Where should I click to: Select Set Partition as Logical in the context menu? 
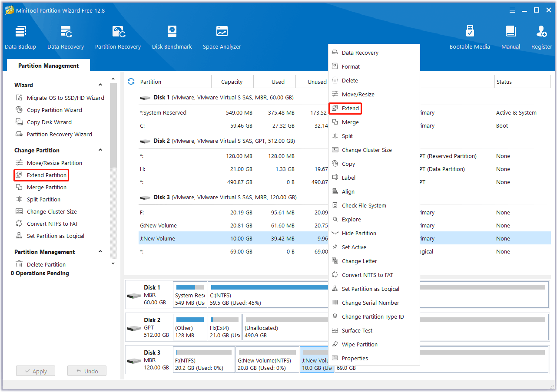click(x=374, y=289)
